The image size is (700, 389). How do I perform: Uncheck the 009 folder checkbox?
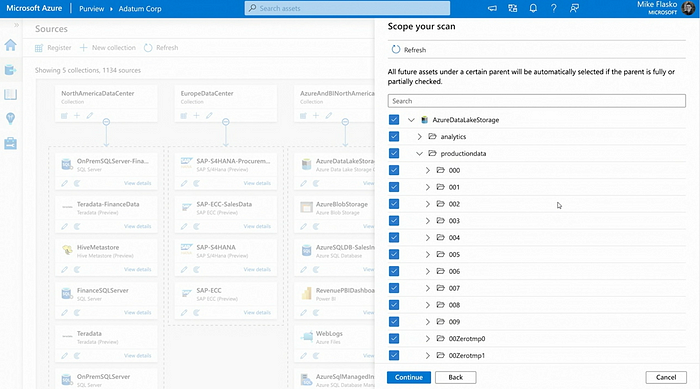pos(394,322)
